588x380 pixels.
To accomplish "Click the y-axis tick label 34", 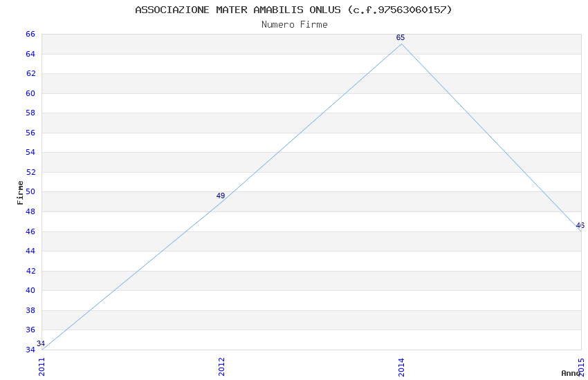I will (30, 350).
